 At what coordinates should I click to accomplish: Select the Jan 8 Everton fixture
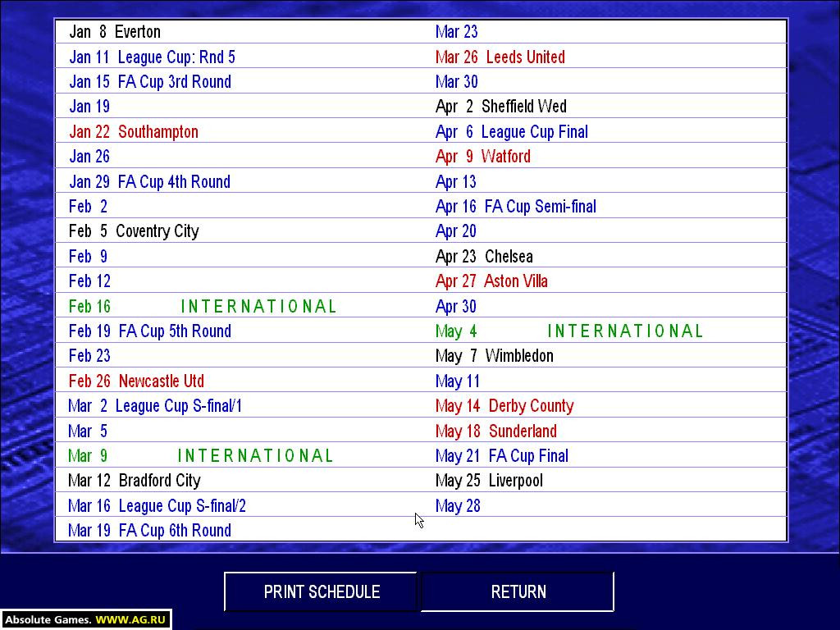click(x=115, y=32)
